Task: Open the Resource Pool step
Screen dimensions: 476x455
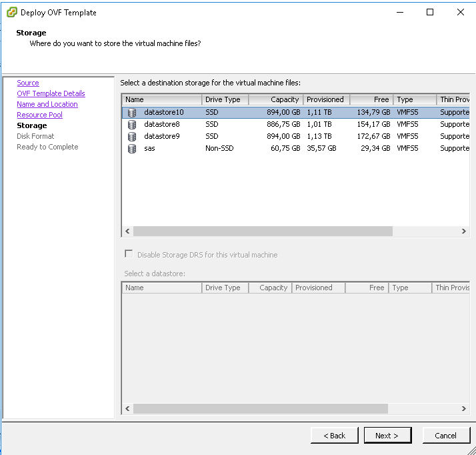Action: [40, 115]
